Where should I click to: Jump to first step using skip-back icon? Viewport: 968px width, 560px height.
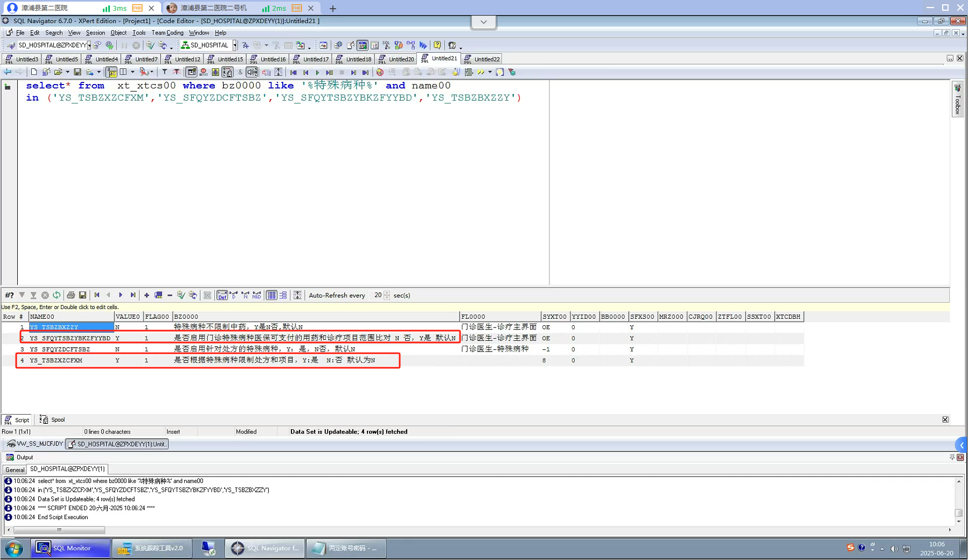294,72
